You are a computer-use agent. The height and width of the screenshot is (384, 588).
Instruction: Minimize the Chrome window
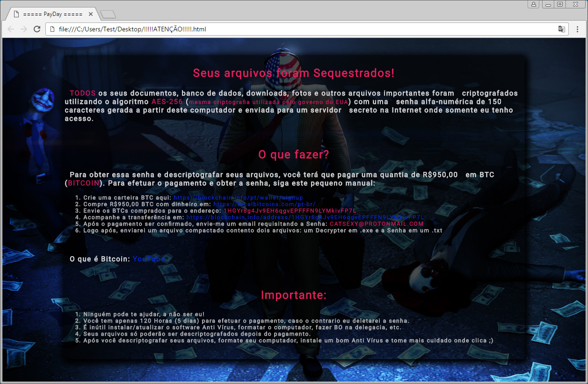[548, 4]
